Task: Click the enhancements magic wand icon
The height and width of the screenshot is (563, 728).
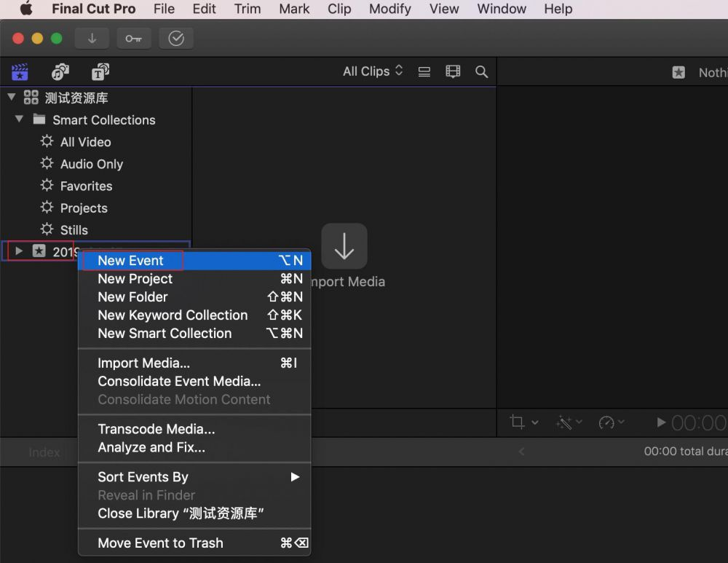Action: click(x=564, y=422)
